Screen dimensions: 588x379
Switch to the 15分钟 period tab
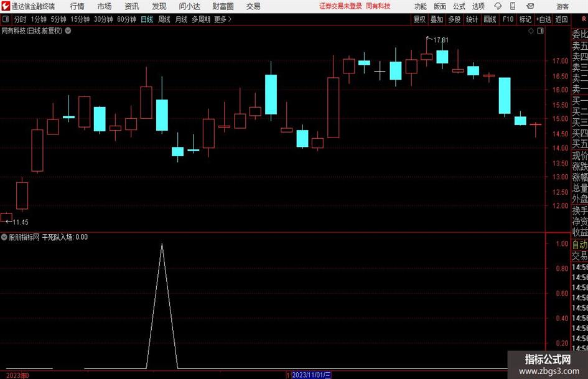click(x=80, y=19)
